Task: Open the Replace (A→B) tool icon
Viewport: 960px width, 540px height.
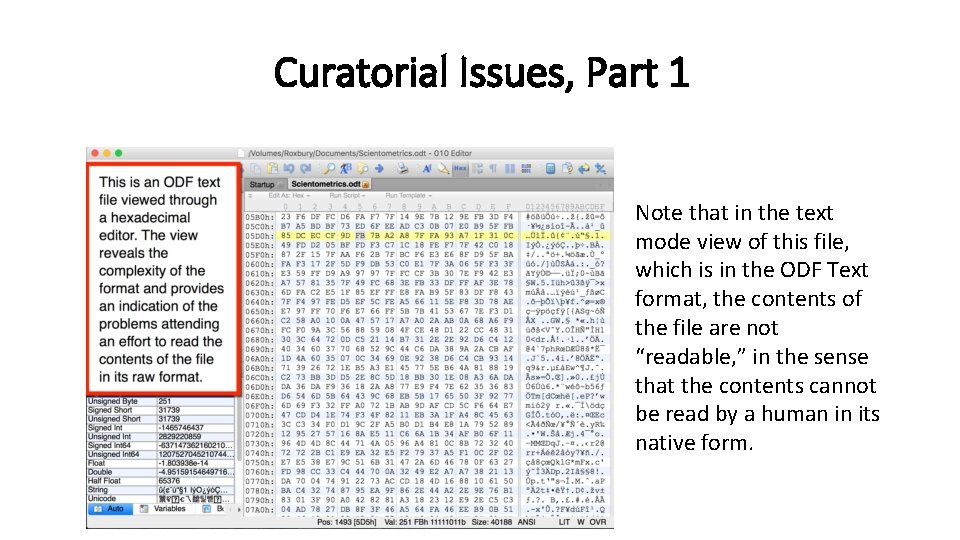Action: 346,168
